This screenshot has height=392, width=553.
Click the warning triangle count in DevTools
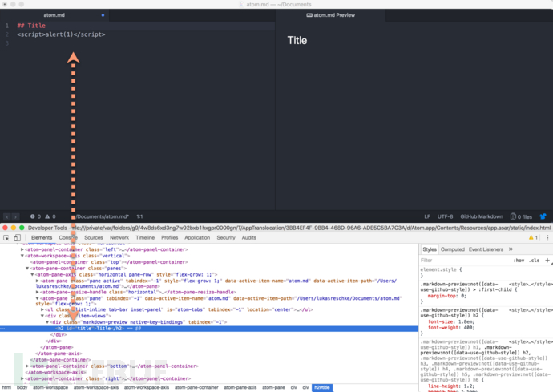533,238
